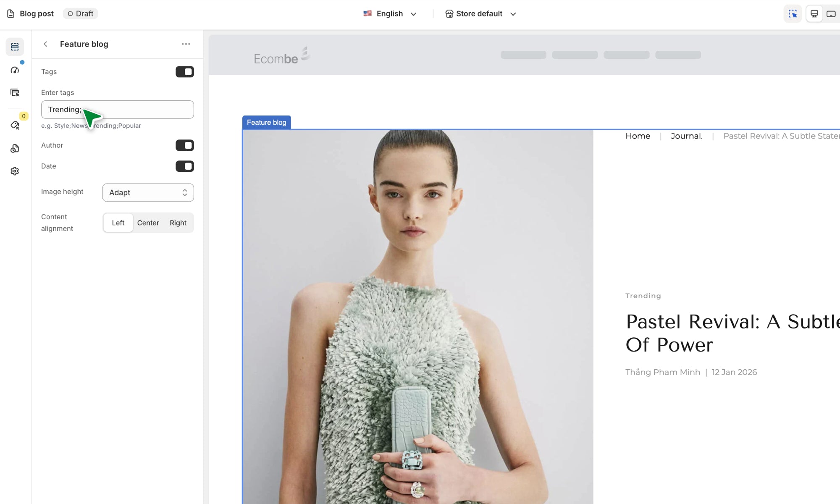Click the Enter tags text field
This screenshot has width=840, height=504.
[x=139, y=110]
